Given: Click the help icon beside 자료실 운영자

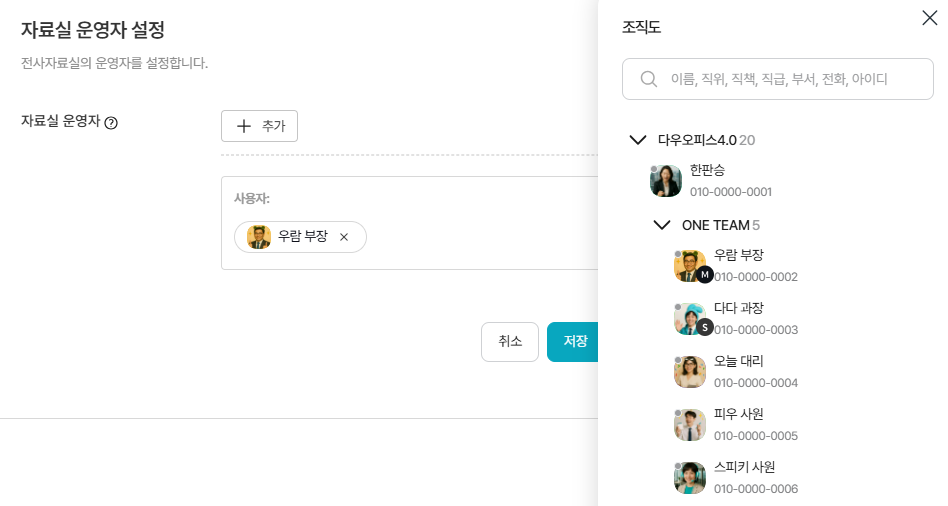Looking at the screenshot, I should pos(111,123).
